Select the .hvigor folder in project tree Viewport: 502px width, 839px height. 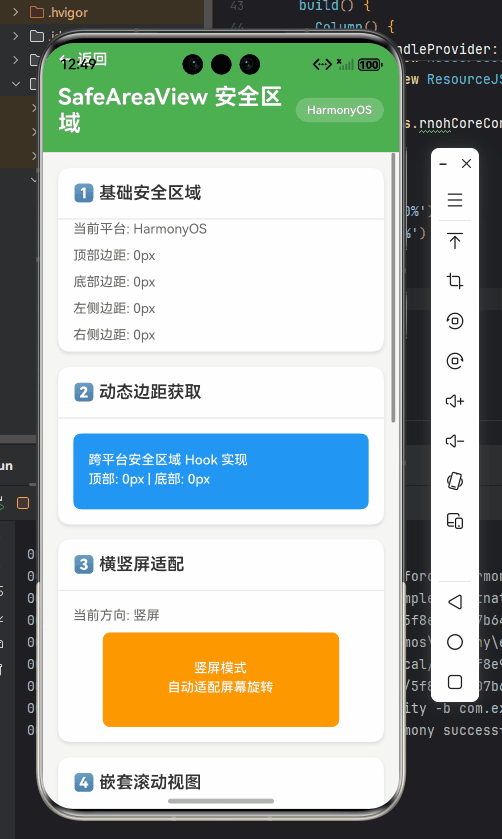tap(59, 12)
